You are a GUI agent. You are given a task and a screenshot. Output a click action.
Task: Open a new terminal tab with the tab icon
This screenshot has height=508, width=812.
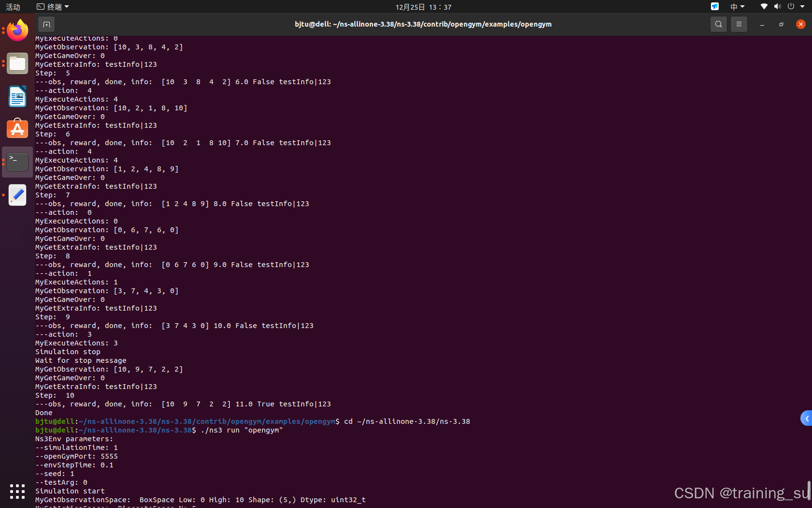click(x=46, y=24)
